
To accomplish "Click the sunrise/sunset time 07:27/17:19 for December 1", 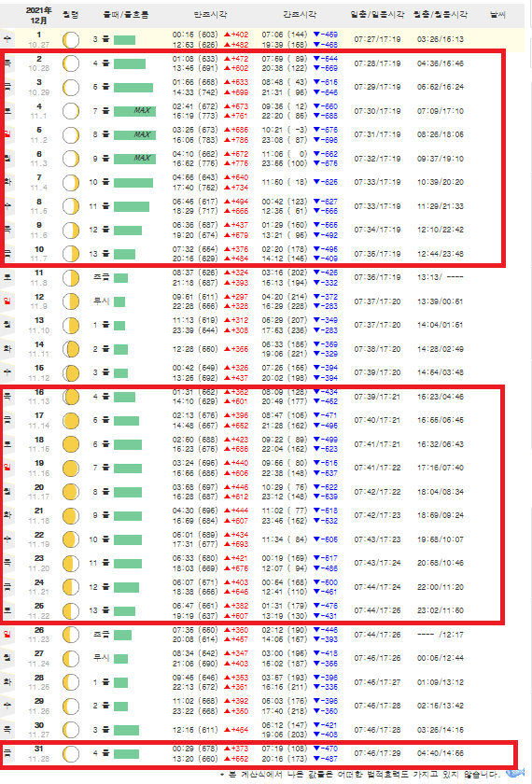I will click(x=377, y=39).
